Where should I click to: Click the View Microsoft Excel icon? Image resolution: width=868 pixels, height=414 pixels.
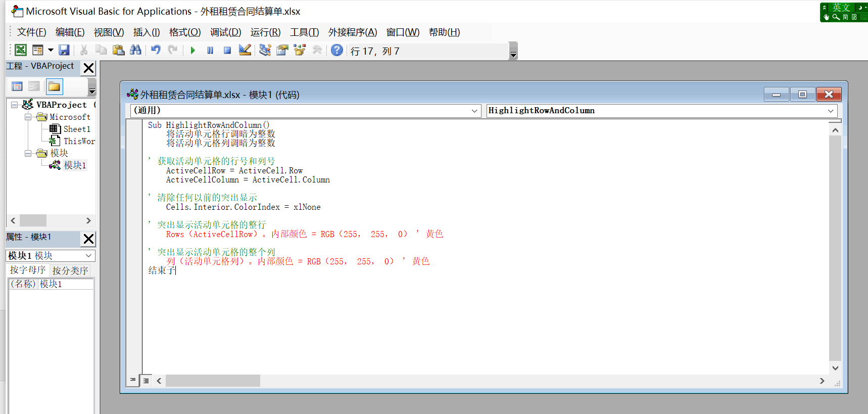21,50
